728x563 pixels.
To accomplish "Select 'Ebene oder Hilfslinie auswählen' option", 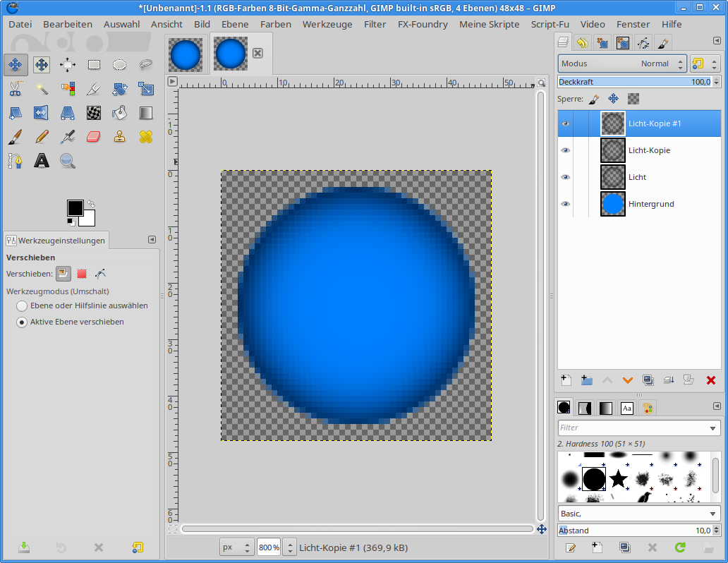I will (23, 306).
